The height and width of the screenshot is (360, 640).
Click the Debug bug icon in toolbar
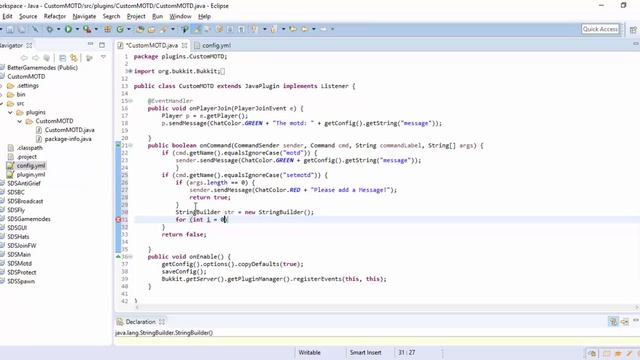(x=49, y=29)
